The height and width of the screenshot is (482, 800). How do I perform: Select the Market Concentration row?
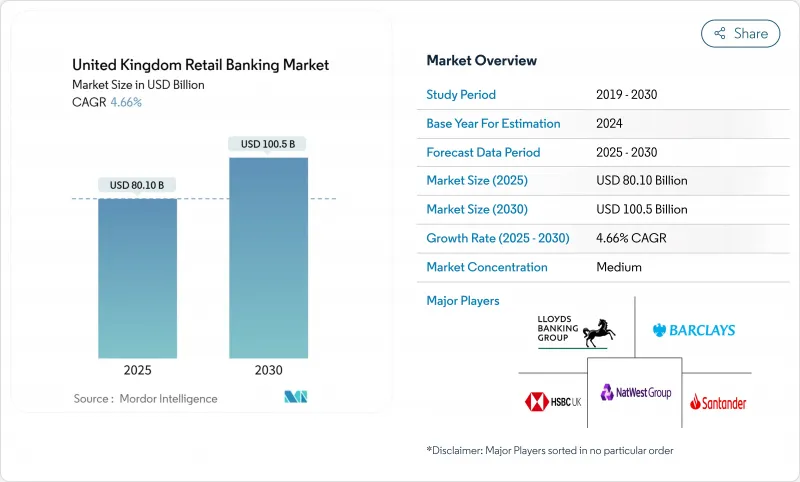(x=589, y=267)
